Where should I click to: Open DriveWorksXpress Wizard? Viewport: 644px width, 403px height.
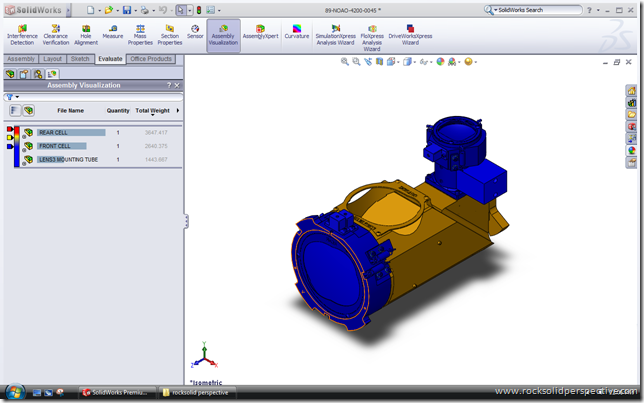[x=410, y=35]
